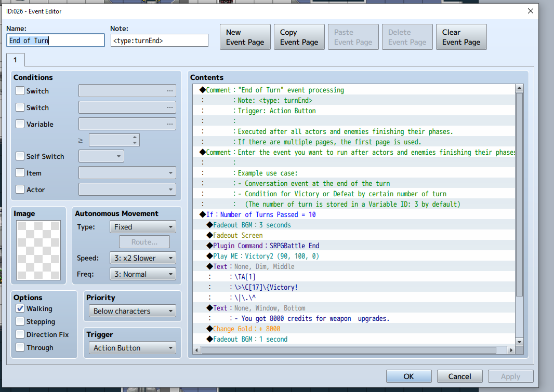Enable the first Switch condition checkbox

tap(20, 91)
